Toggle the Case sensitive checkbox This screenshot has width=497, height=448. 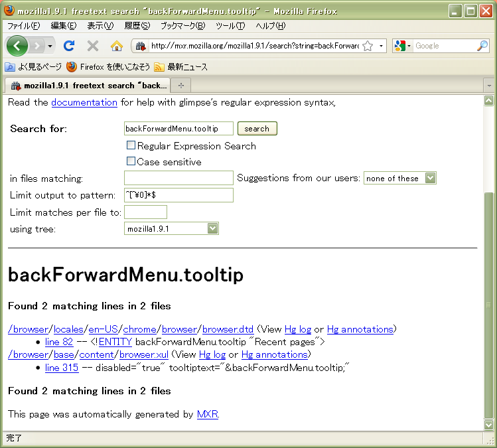click(x=131, y=161)
